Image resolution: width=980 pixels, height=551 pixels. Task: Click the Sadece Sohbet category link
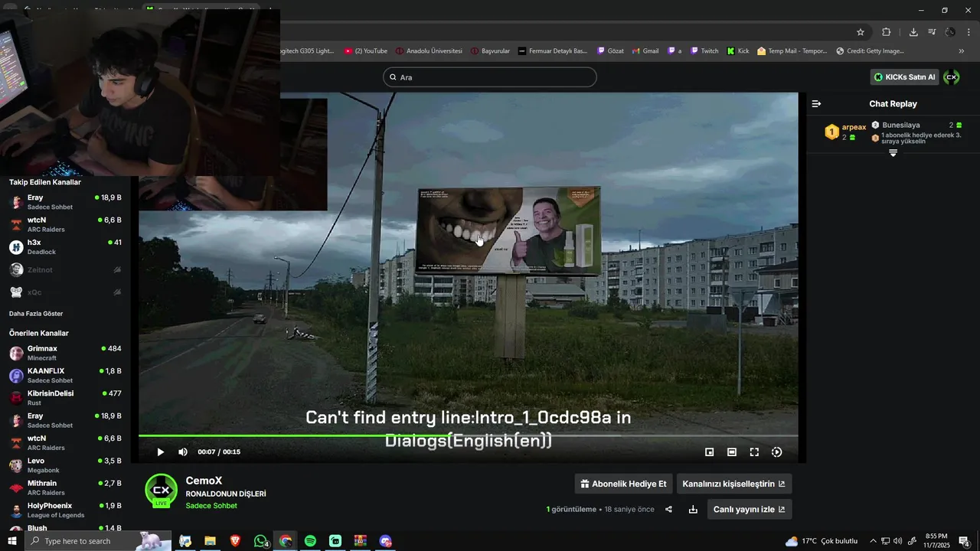pyautogui.click(x=211, y=506)
